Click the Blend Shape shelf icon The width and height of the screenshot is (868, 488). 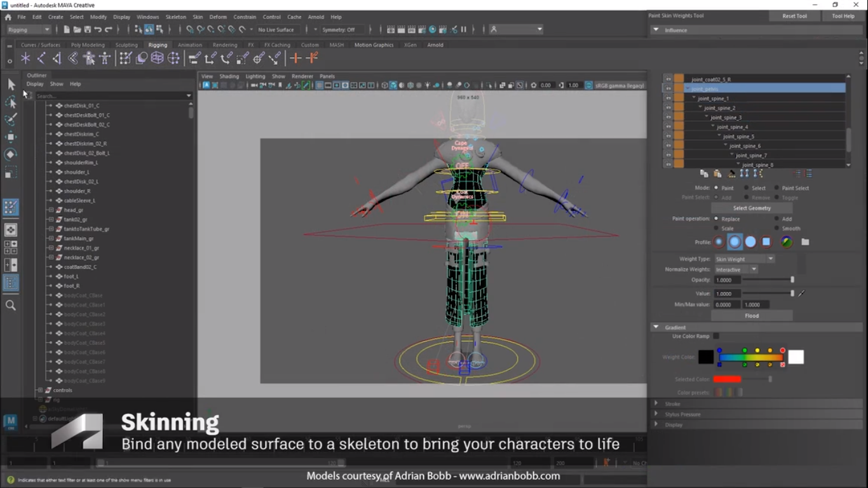(x=142, y=58)
